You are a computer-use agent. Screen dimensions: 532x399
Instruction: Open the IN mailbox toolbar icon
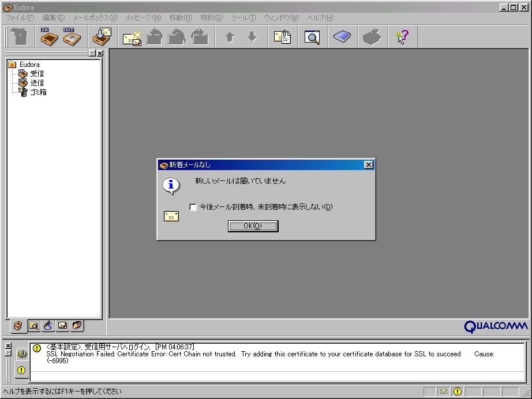49,36
